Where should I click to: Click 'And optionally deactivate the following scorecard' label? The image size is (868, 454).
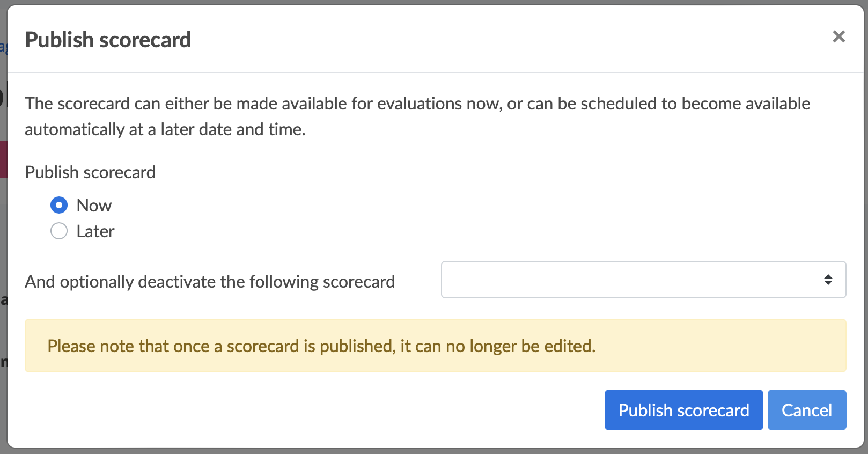click(x=210, y=282)
